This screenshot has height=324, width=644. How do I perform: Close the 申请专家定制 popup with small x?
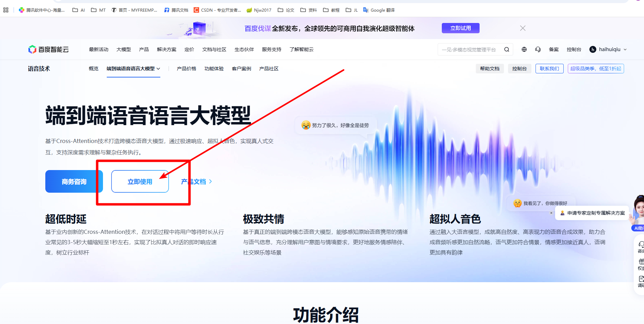tap(551, 213)
